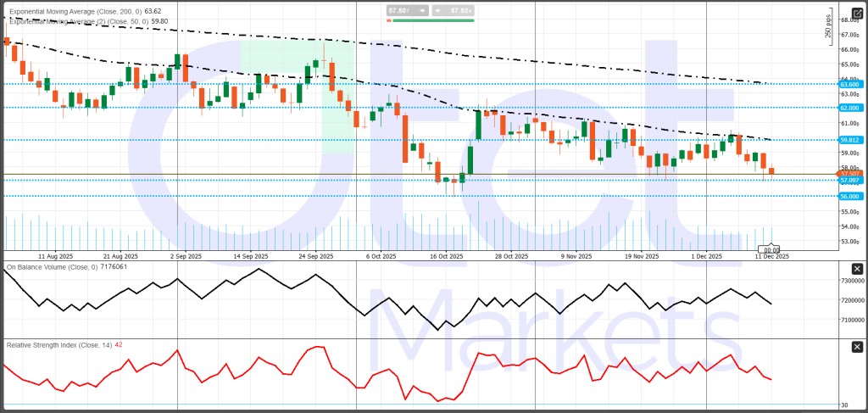The image size is (868, 413).
Task: Click the green sentiment bar below prices
Action: (432, 20)
